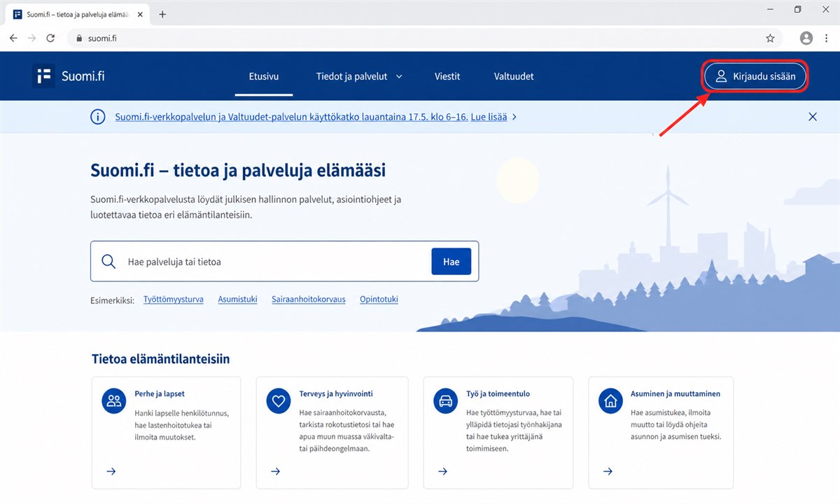
Task: Expand the Tiedot ja palvelut dropdown menu
Action: coord(359,76)
